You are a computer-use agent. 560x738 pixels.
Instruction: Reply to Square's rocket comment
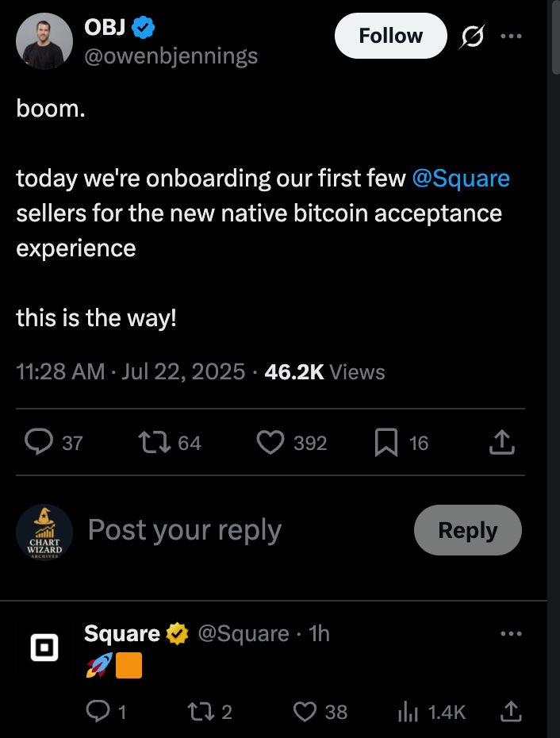98,712
